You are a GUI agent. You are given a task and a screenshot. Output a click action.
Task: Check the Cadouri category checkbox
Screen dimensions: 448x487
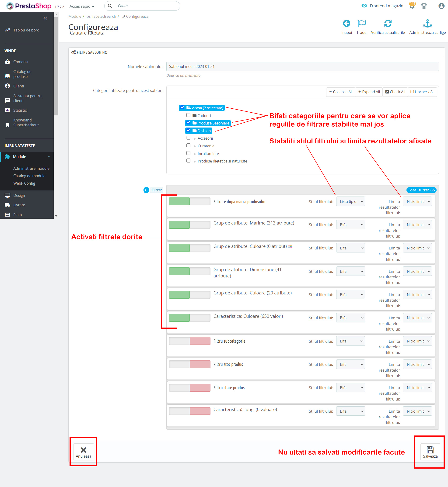tap(188, 115)
